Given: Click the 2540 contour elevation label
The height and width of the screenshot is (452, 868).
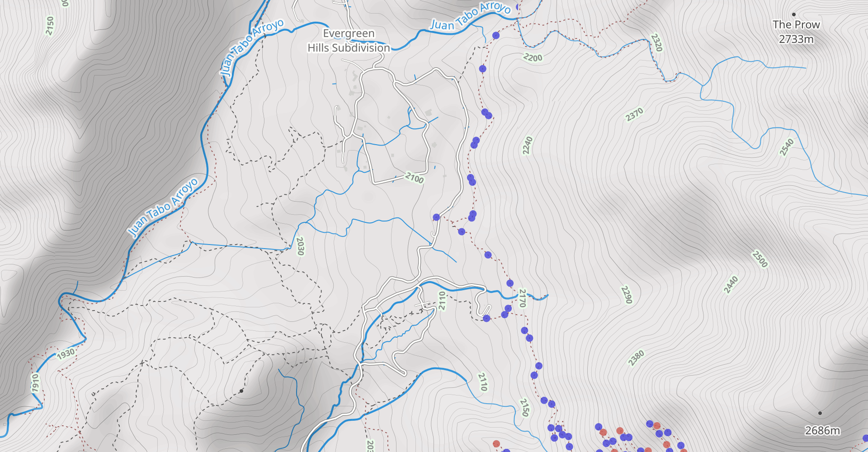Looking at the screenshot, I should pyautogui.click(x=787, y=147).
